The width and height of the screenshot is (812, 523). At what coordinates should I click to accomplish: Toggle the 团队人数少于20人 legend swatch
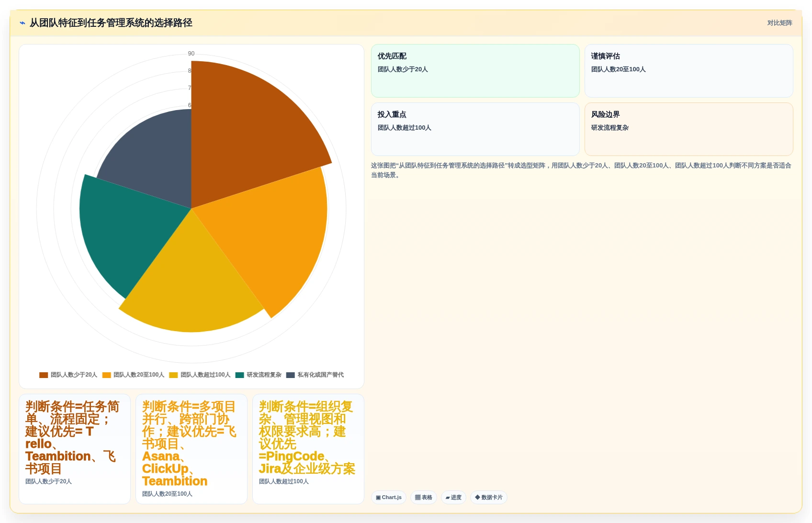tap(44, 375)
